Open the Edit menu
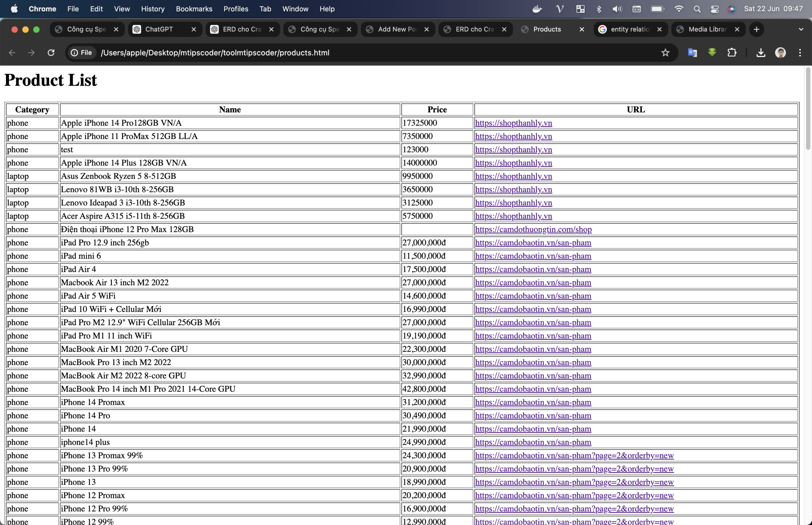 pyautogui.click(x=96, y=9)
